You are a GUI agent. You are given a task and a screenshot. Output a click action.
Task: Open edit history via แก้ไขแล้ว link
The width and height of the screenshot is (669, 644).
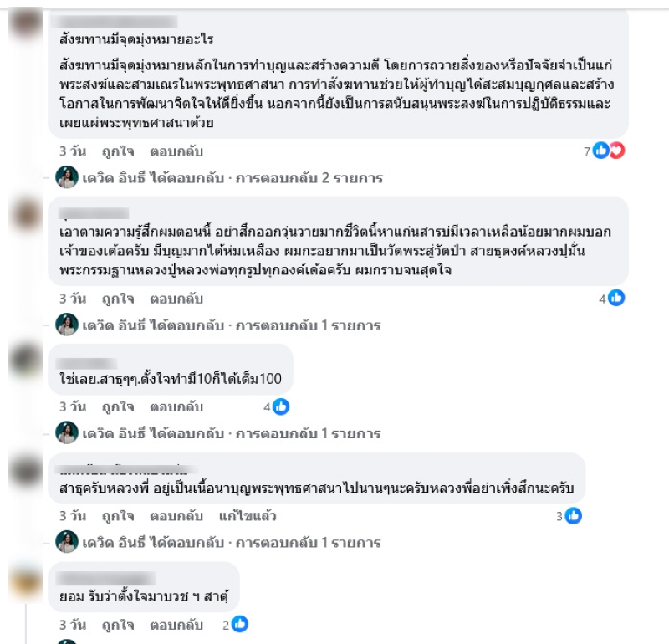point(248,516)
